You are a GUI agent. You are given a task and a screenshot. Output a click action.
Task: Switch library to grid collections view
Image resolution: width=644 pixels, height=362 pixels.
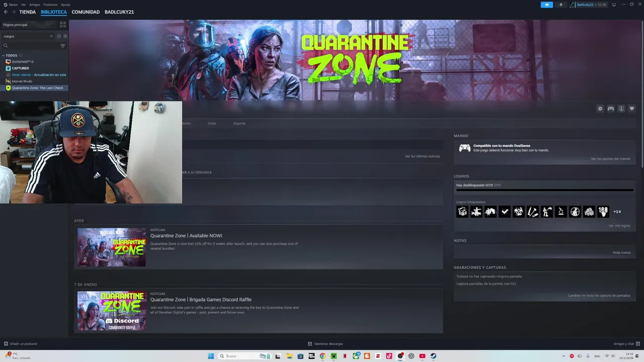(63, 24)
